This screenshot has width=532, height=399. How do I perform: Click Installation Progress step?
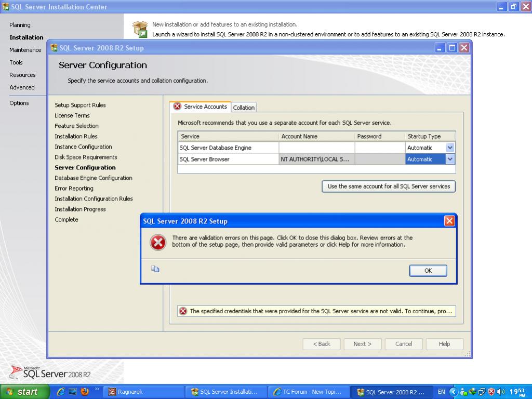80,209
